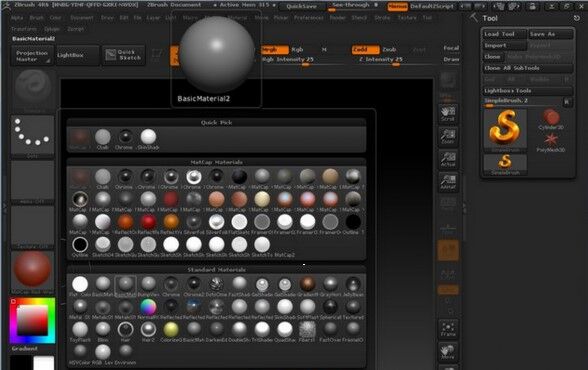Select the Scroll canvas tool icon
The width and height of the screenshot is (588, 370).
pyautogui.click(x=448, y=114)
